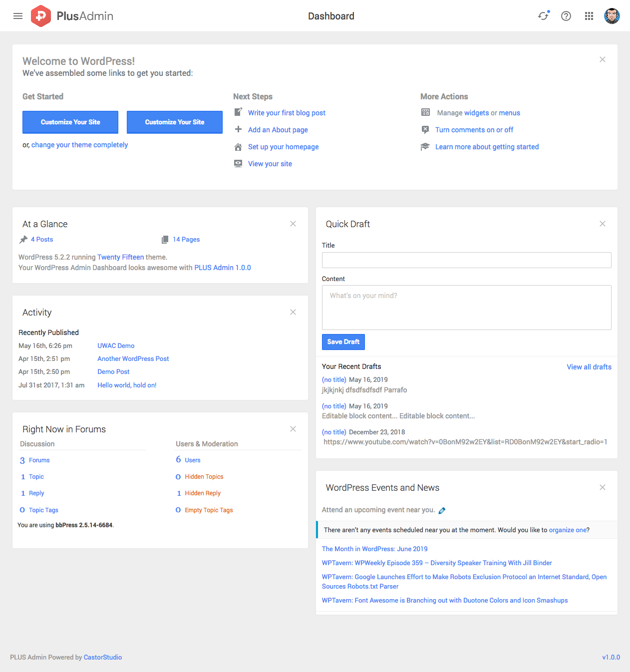Image resolution: width=630 pixels, height=672 pixels.
Task: Open View your site link
Action: tap(270, 164)
